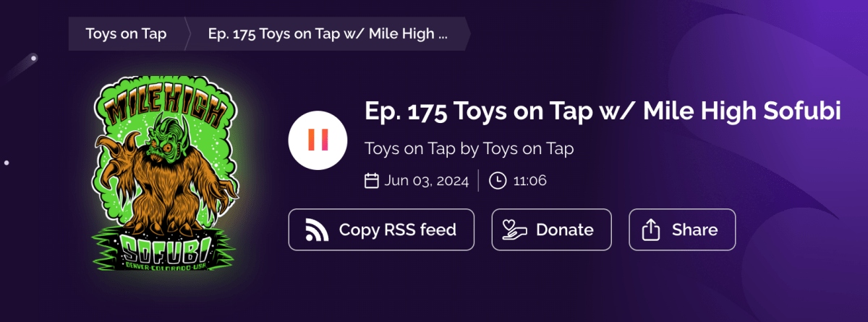This screenshot has height=322, width=868.
Task: Click the calendar icon beside the date
Action: [x=372, y=180]
